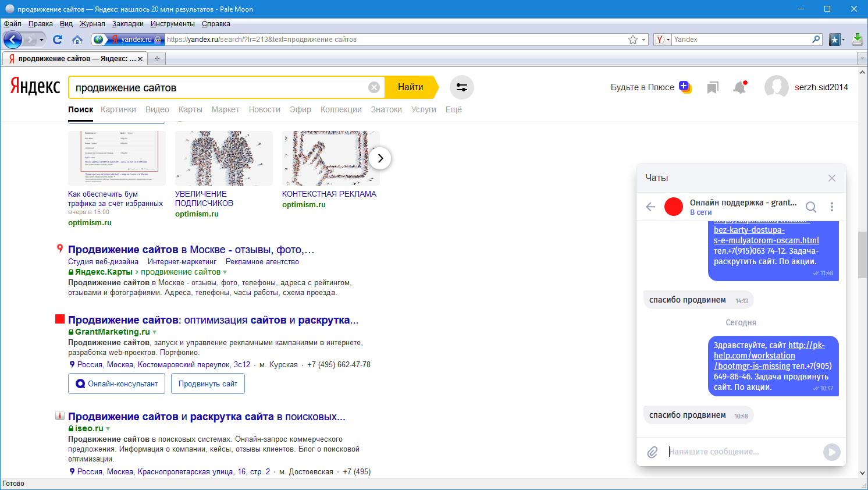This screenshot has width=868, height=490.
Task: Open the Рекламное агентство link
Action: (262, 262)
